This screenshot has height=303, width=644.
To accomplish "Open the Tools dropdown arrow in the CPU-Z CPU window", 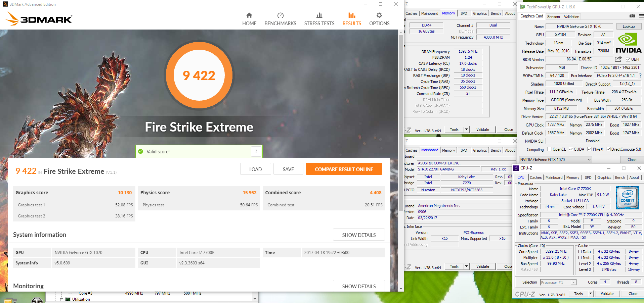I will [591, 294].
